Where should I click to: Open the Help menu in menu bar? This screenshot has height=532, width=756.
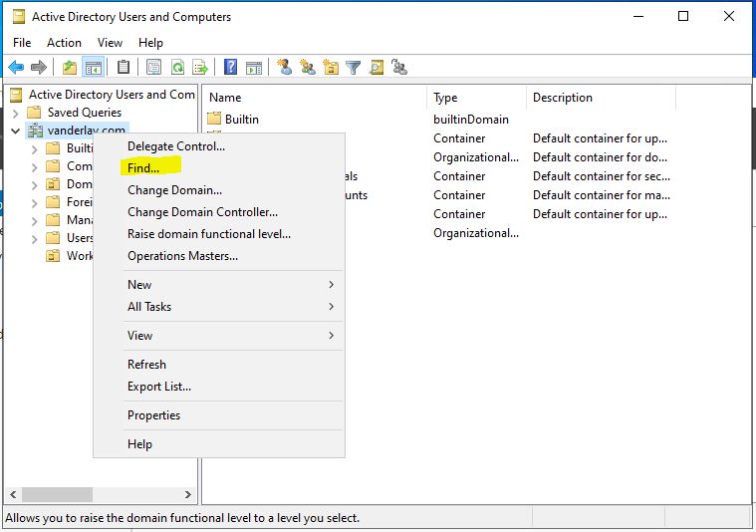click(x=151, y=43)
